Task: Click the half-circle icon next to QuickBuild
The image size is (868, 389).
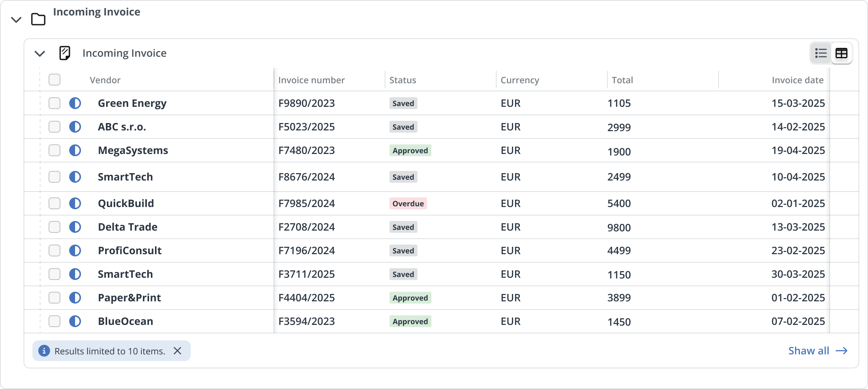Action: coord(75,203)
